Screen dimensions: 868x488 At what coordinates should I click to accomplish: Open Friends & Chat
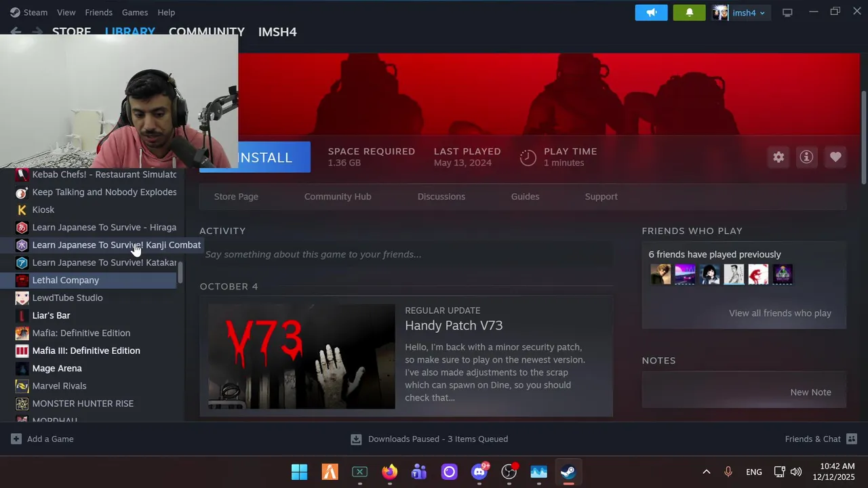[821, 439]
